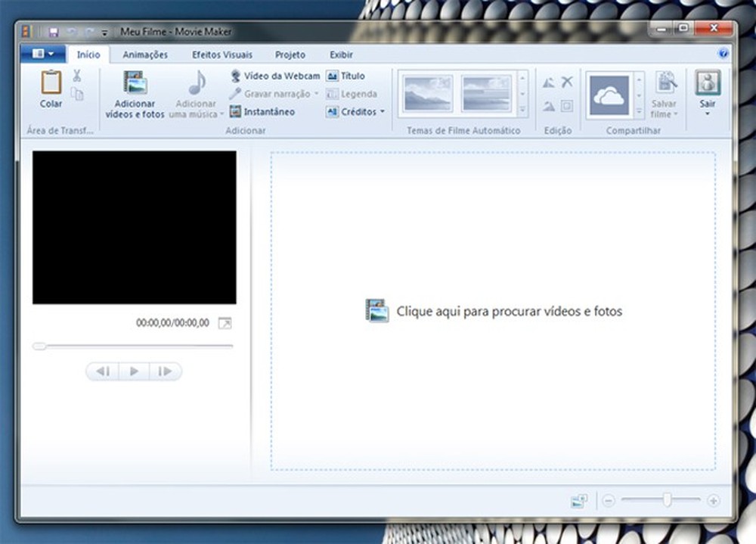Expand the quick access toolbar customization menu
Image resolution: width=756 pixels, height=544 pixels.
[104, 32]
